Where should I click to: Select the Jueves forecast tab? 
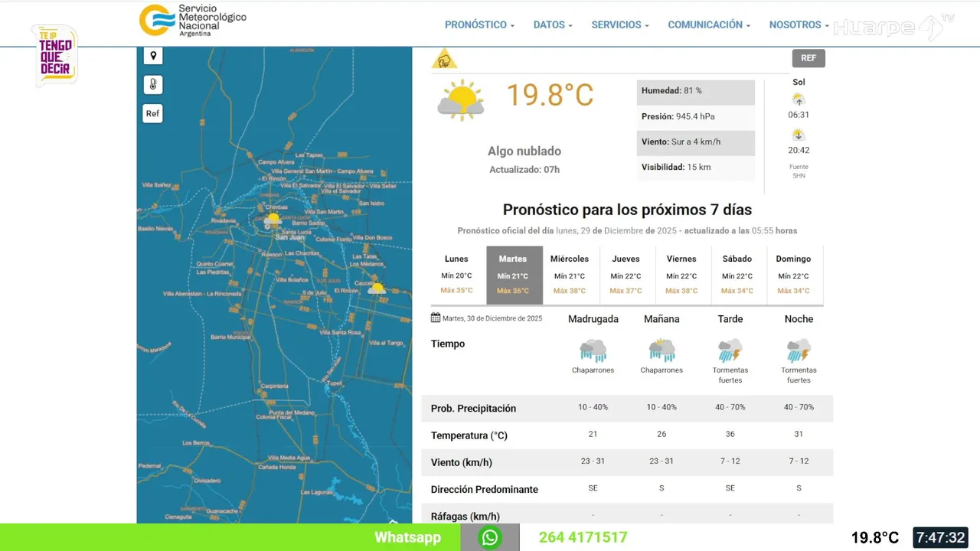[626, 275]
